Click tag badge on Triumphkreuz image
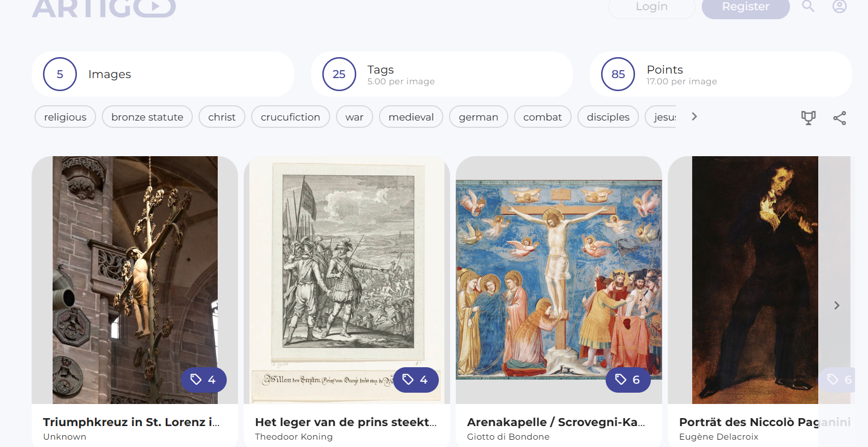 (204, 380)
